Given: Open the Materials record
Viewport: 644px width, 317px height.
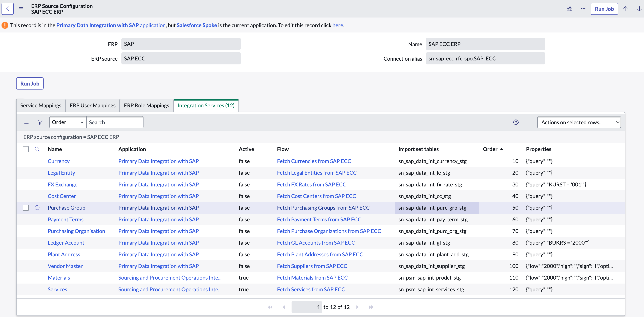Looking at the screenshot, I should coord(59,277).
